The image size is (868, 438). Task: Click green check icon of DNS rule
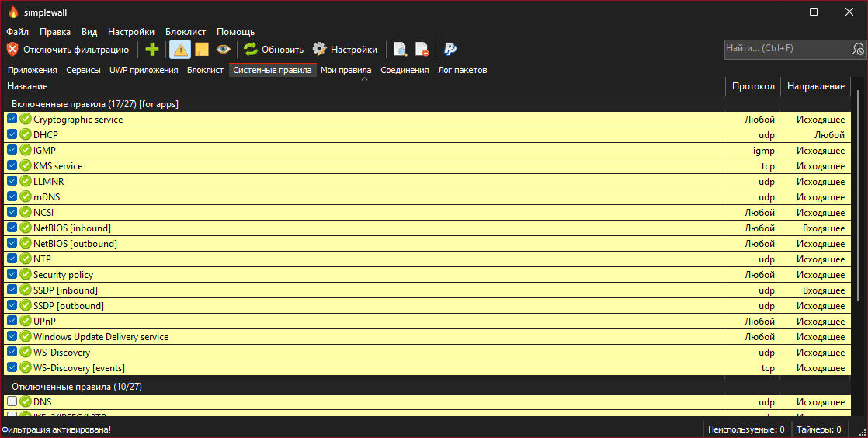pyautogui.click(x=26, y=402)
